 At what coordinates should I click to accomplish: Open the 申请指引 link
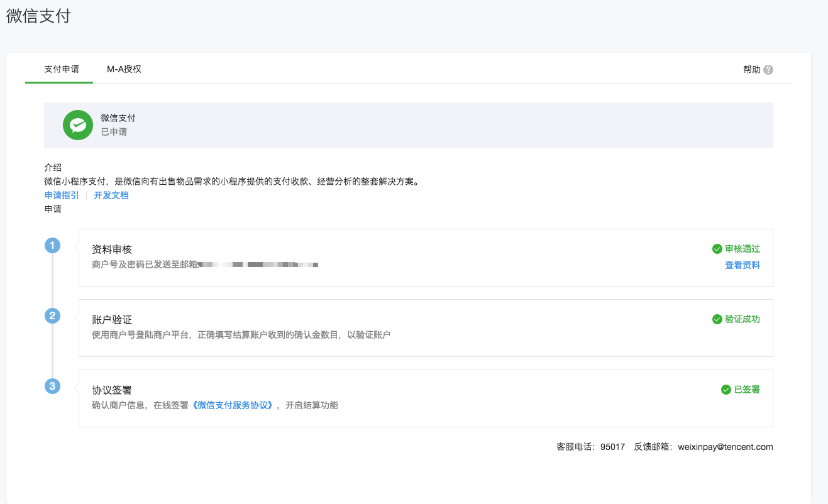pos(62,195)
